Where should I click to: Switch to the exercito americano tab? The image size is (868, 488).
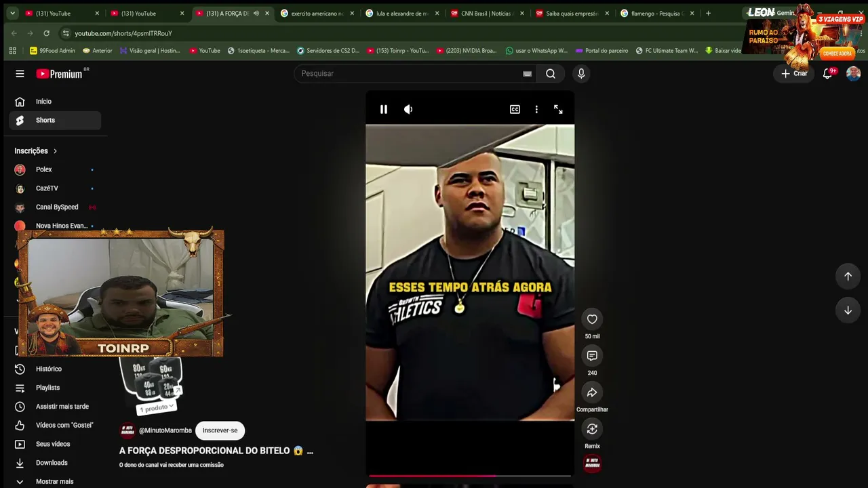[317, 14]
